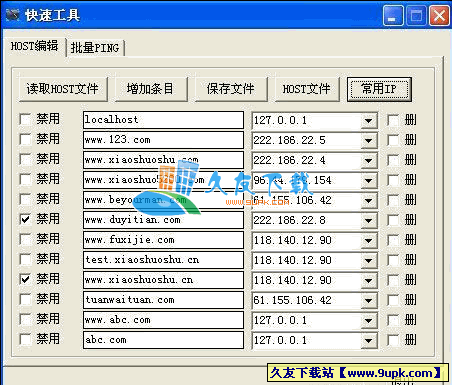The image size is (452, 385).
Task: Open the HOST文件 button
Action: click(x=307, y=89)
